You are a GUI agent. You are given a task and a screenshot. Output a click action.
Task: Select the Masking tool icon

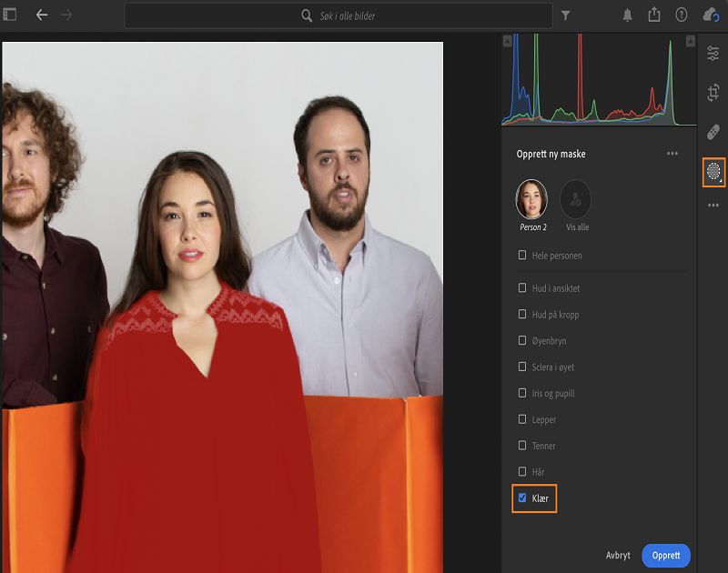tap(713, 172)
